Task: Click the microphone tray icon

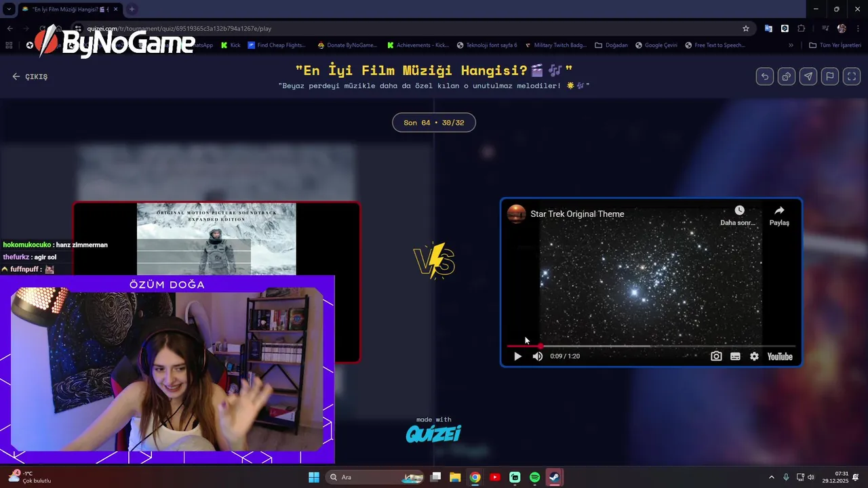Action: tap(786, 477)
